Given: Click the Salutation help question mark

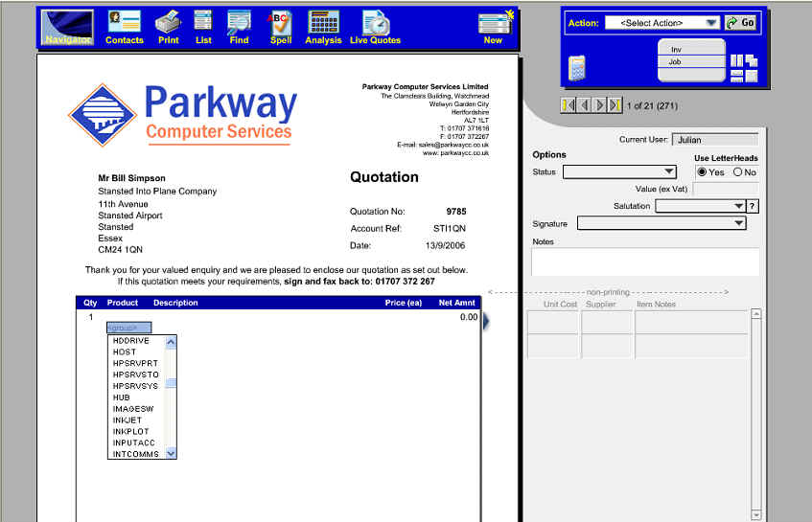Looking at the screenshot, I should (753, 207).
